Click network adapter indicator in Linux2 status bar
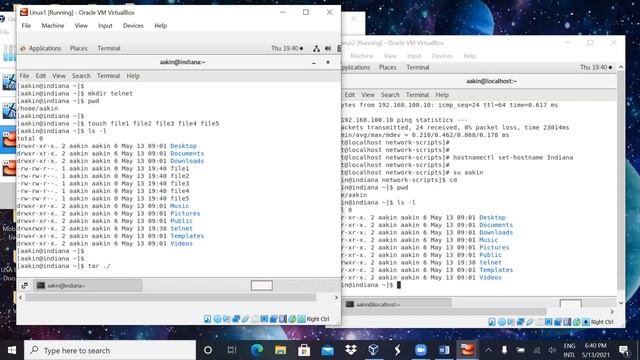 pyautogui.click(x=520, y=322)
